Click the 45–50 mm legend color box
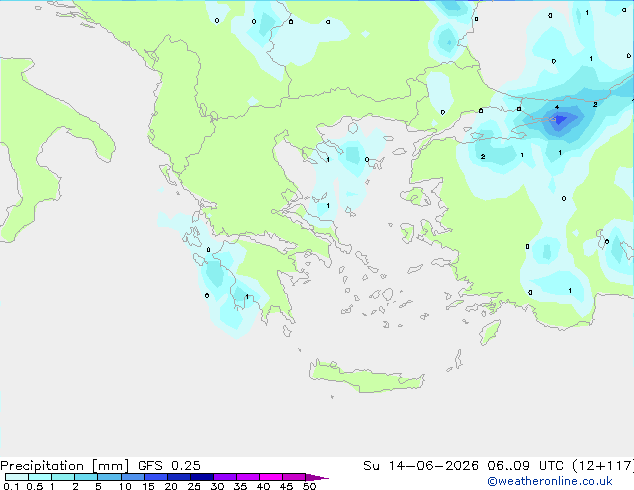This screenshot has width=634, height=490. coord(294,477)
